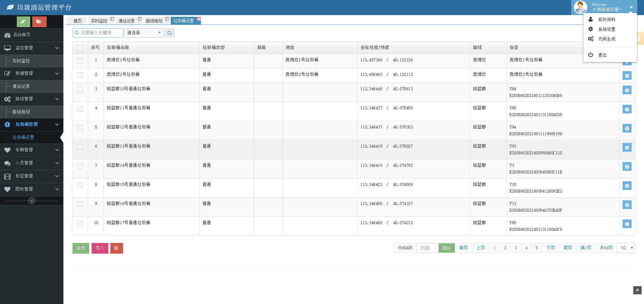Open the page size dropdown showing 10
This screenshot has height=304, width=644.
(626, 248)
